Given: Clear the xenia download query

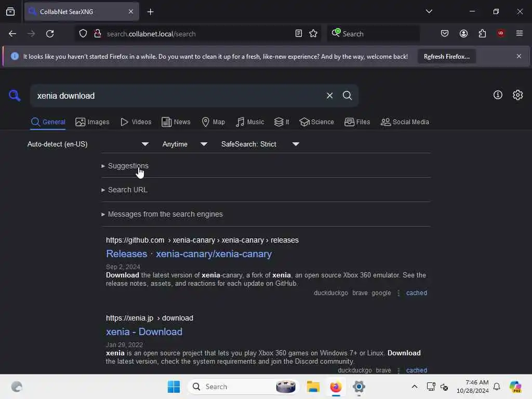Looking at the screenshot, I should pos(329,96).
